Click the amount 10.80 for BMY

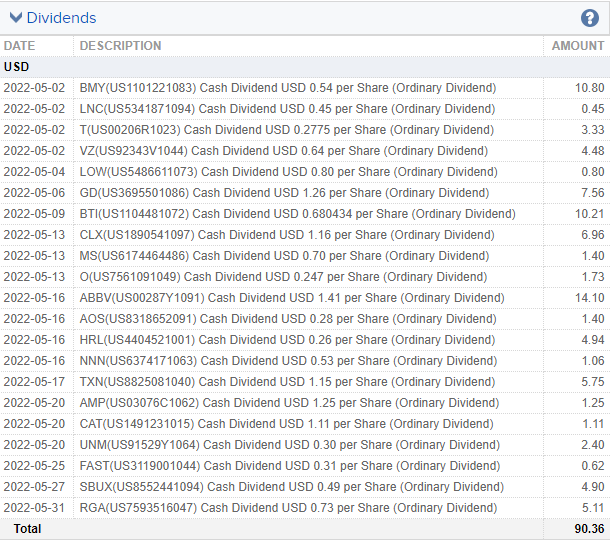tap(590, 88)
